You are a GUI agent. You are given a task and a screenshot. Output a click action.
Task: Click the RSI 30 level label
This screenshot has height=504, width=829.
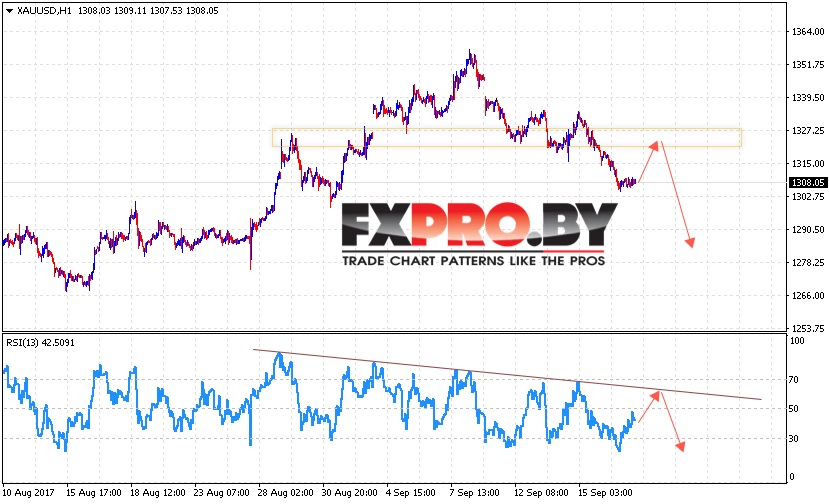[x=794, y=438]
